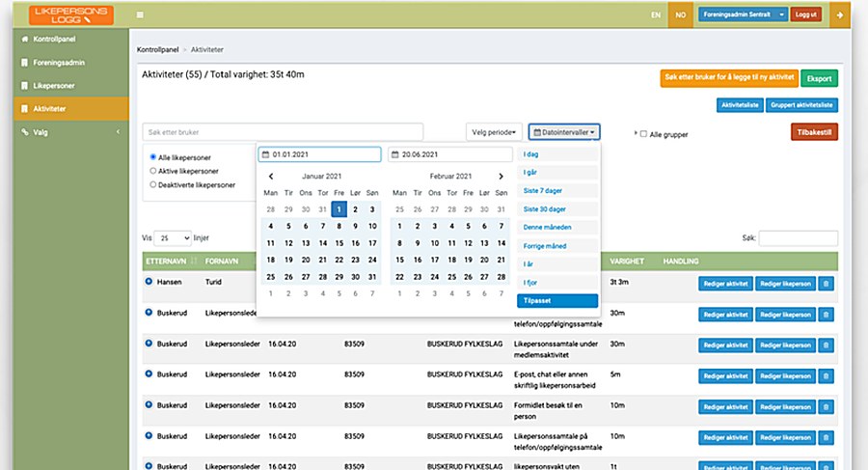Select January 15 in the calendar
This screenshot has height=470, width=868.
coord(339,243)
